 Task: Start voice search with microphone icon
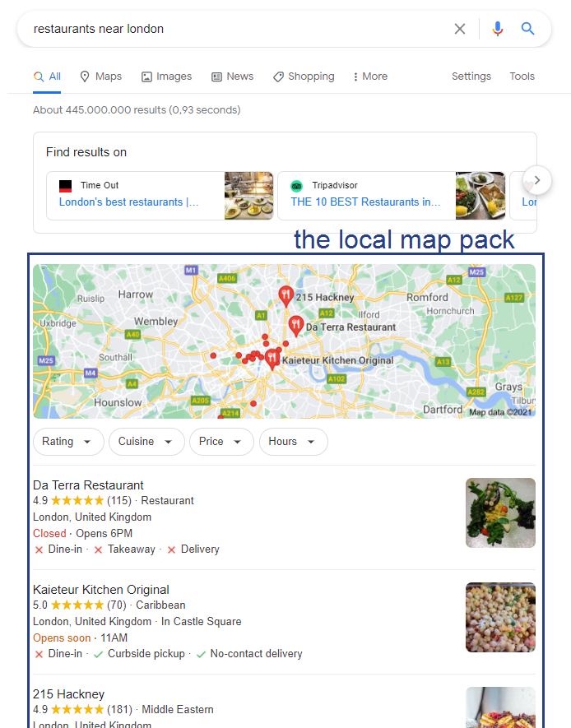[x=497, y=29]
